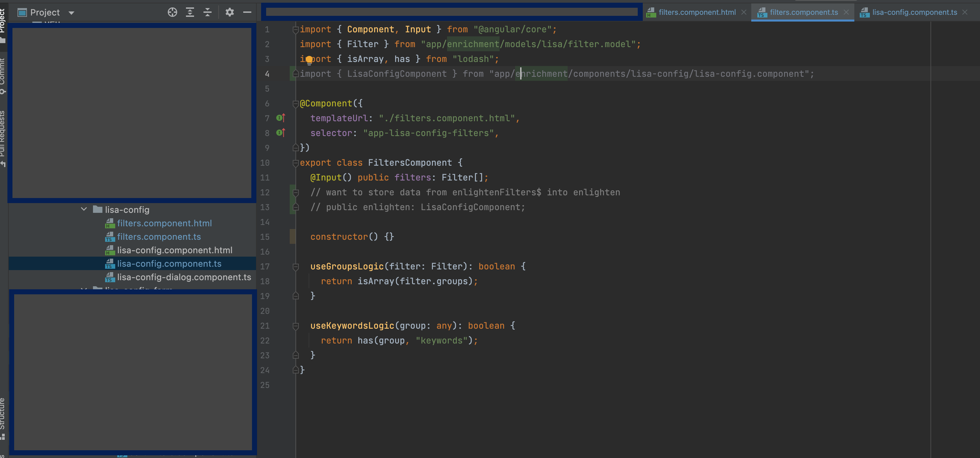This screenshot has height=458, width=980.
Task: Open the Pull Requests tool window
Action: (x=3, y=138)
